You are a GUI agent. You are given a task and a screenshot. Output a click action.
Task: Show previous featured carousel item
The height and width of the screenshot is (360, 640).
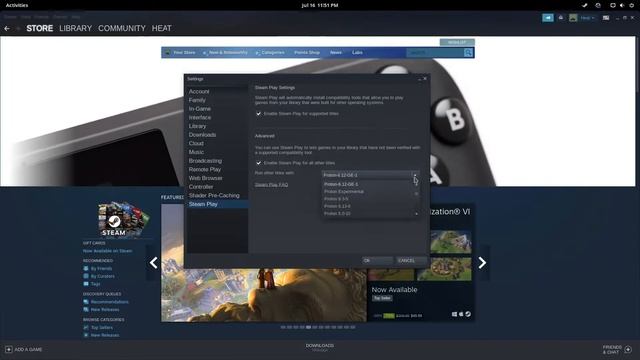[153, 262]
